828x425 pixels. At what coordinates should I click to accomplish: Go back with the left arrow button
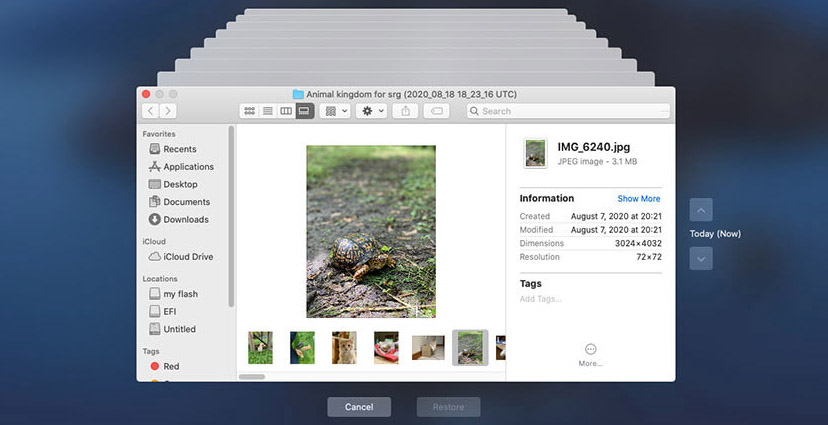(x=151, y=111)
